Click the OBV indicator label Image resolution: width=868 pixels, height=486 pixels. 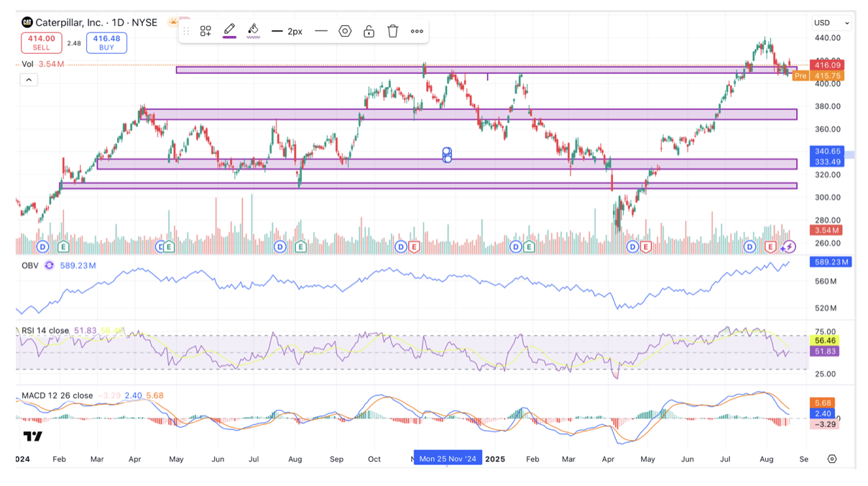30,265
